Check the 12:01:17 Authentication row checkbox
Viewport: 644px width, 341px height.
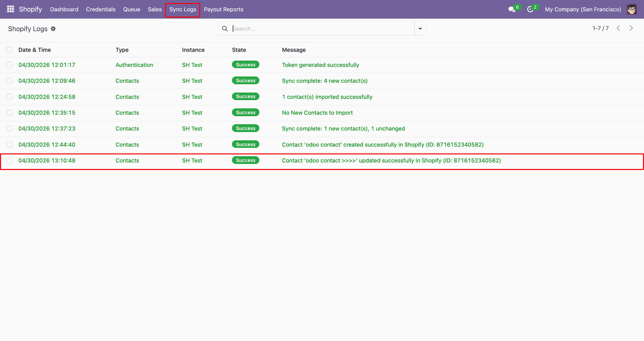click(x=9, y=65)
